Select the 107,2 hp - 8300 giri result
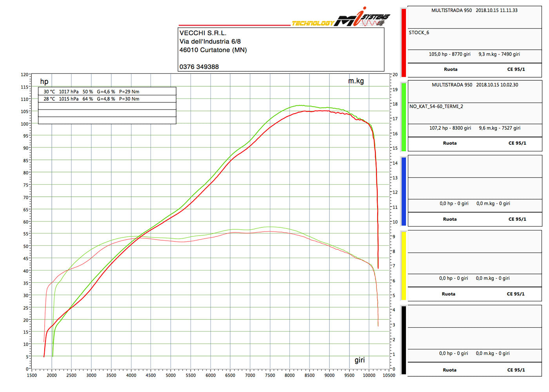The width and height of the screenshot is (549, 392). (x=450, y=128)
